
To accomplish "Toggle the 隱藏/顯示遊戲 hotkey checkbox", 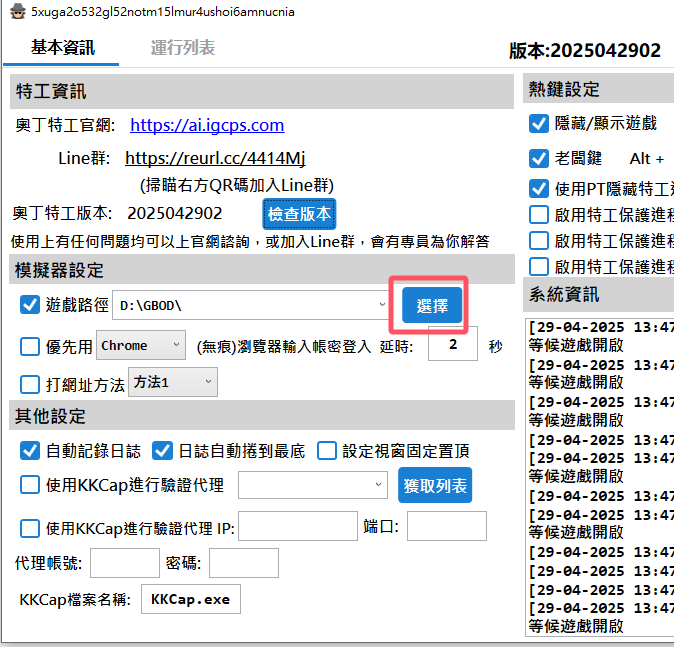I will pyautogui.click(x=539, y=124).
